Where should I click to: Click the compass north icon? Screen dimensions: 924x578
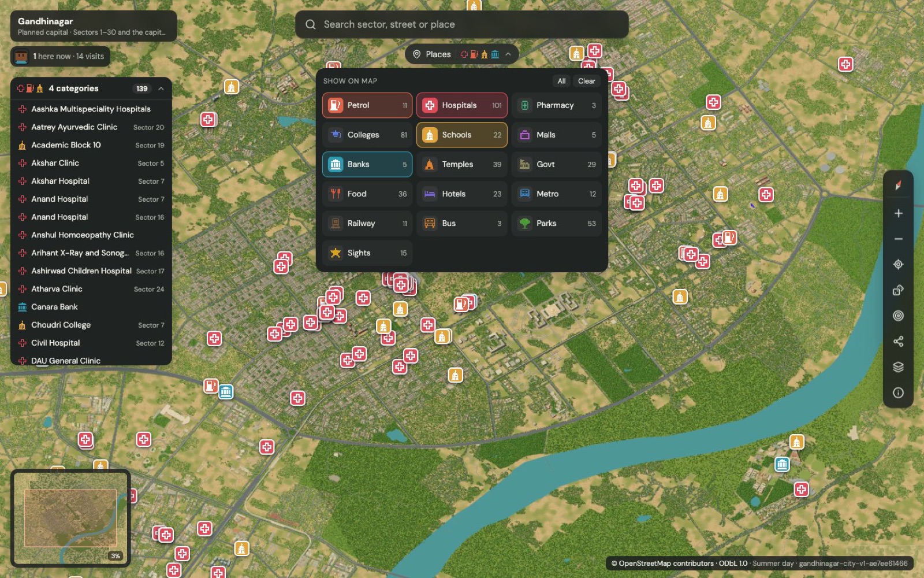click(x=898, y=186)
